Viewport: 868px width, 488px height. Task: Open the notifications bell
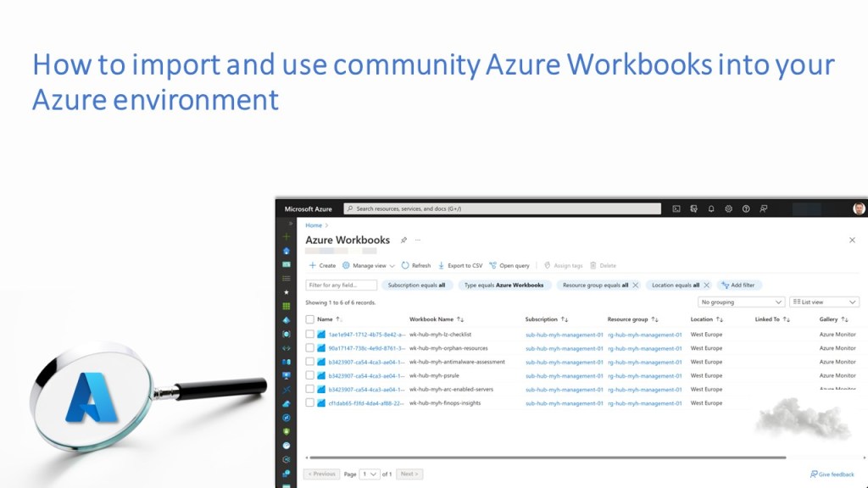711,208
